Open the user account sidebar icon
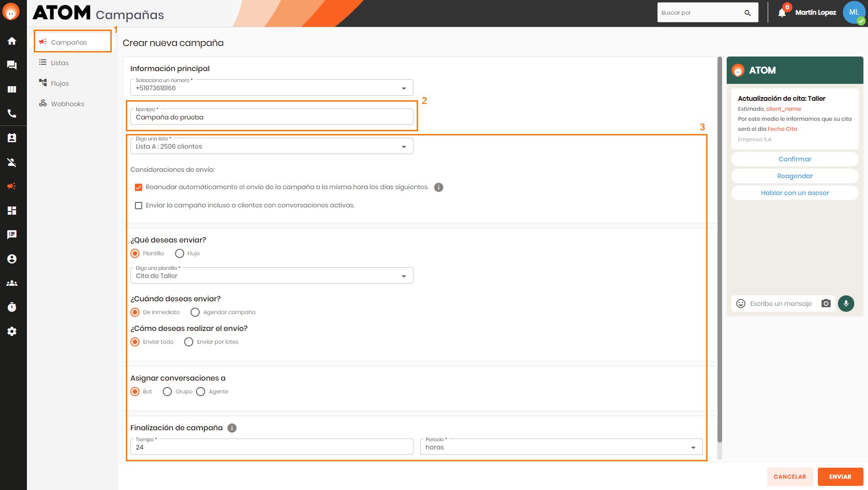 click(x=12, y=259)
